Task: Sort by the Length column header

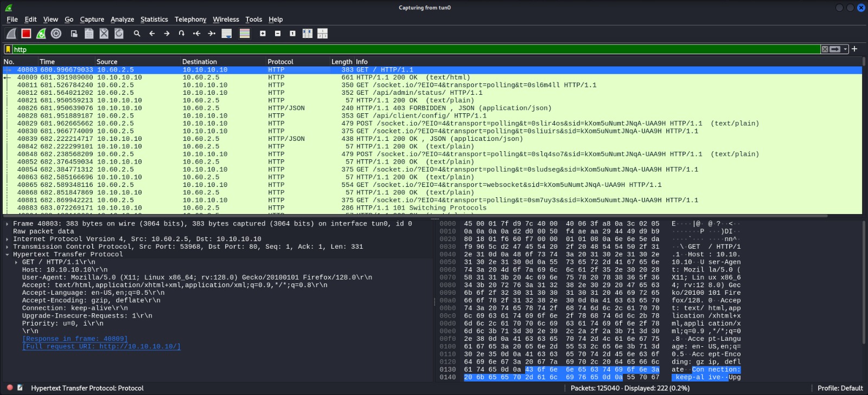Action: pyautogui.click(x=342, y=62)
